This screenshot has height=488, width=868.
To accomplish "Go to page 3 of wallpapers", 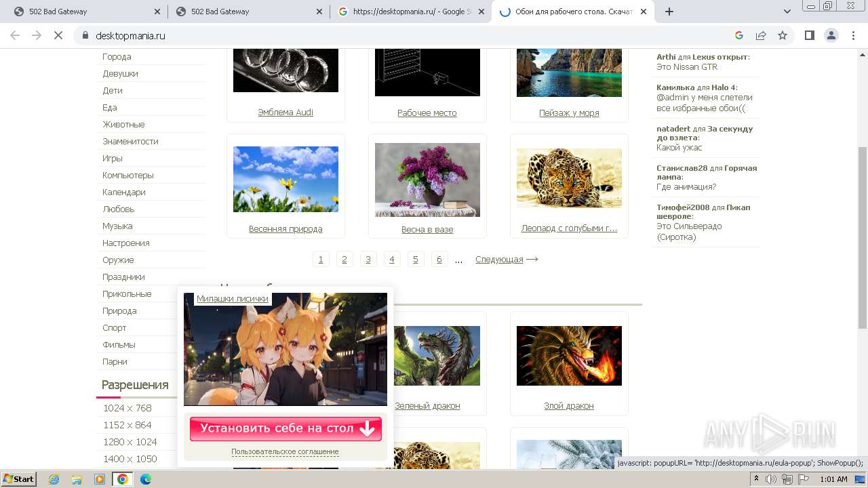I will click(x=368, y=259).
